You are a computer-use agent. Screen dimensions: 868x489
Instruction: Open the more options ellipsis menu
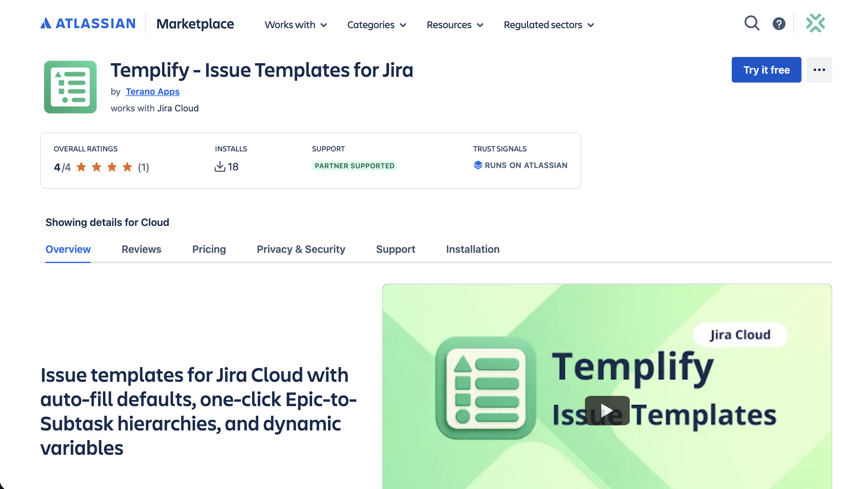(x=819, y=70)
